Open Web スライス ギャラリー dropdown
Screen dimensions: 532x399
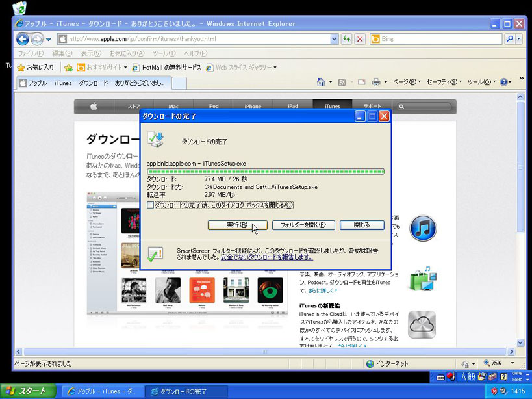[x=241, y=68]
